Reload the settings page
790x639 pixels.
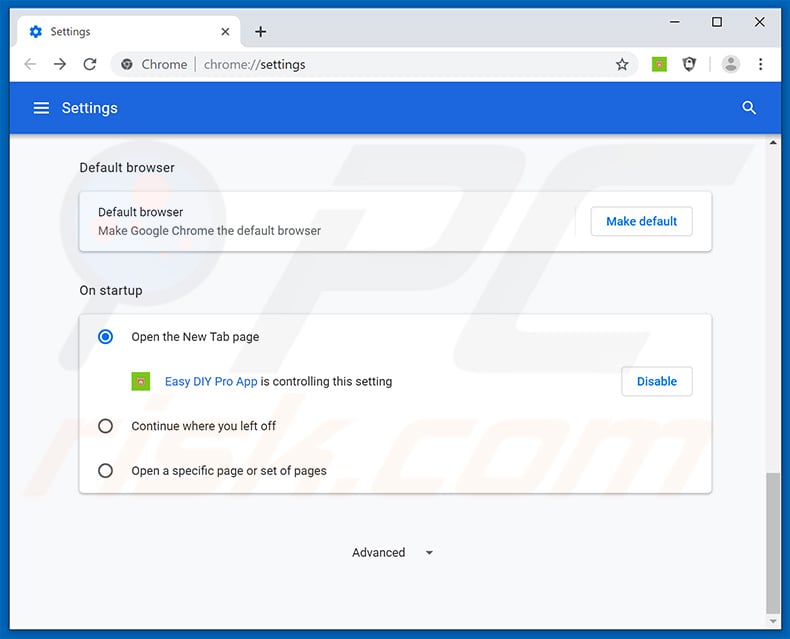click(90, 64)
